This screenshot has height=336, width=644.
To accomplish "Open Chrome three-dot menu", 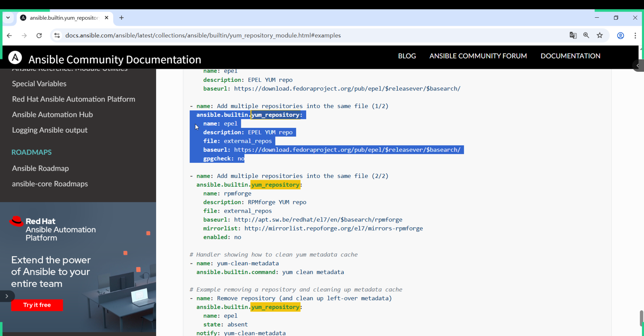I will point(635,36).
